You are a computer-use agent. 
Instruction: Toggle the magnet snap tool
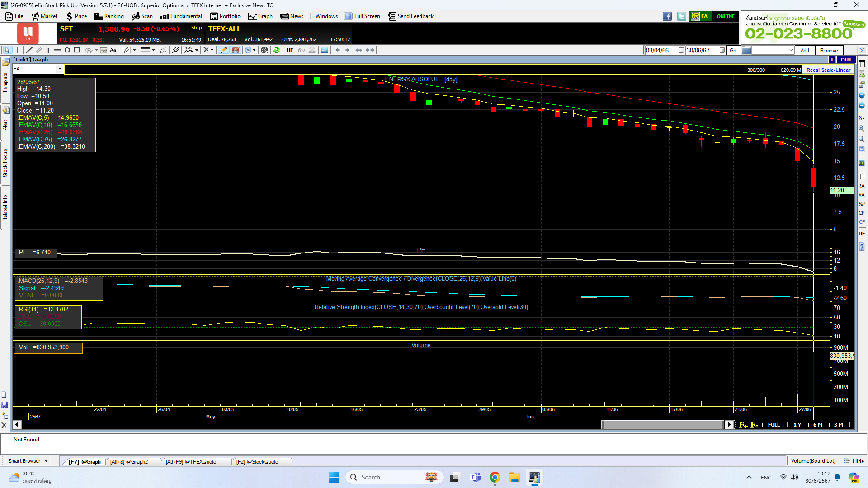[x=236, y=50]
